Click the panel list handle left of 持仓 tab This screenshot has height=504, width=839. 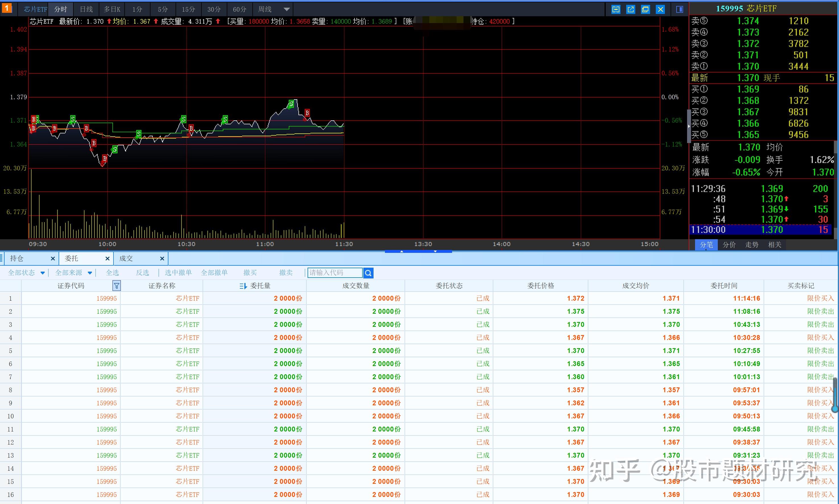(2, 259)
